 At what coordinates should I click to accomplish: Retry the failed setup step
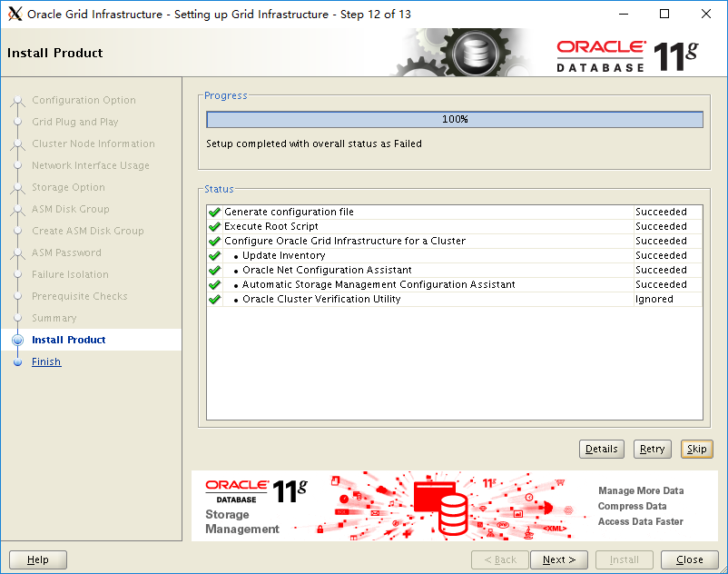point(653,449)
